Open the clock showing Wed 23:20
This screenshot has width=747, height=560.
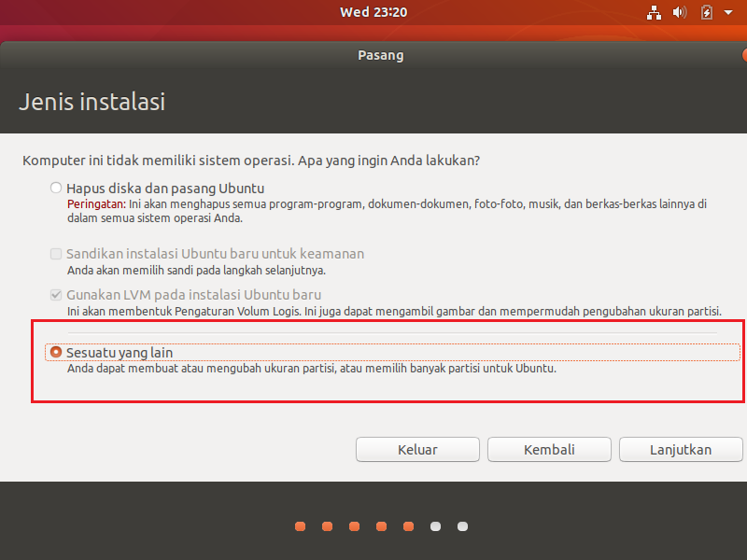coord(373,12)
